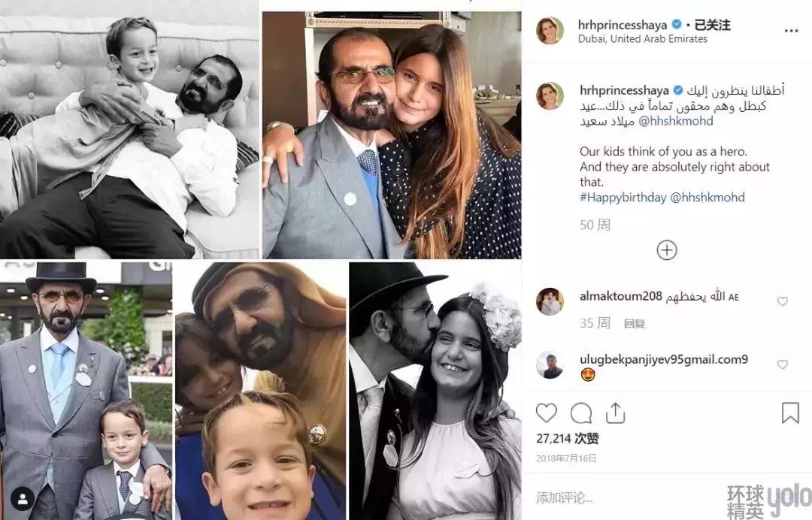Reply to almaktoum208 via 回复

635,324
